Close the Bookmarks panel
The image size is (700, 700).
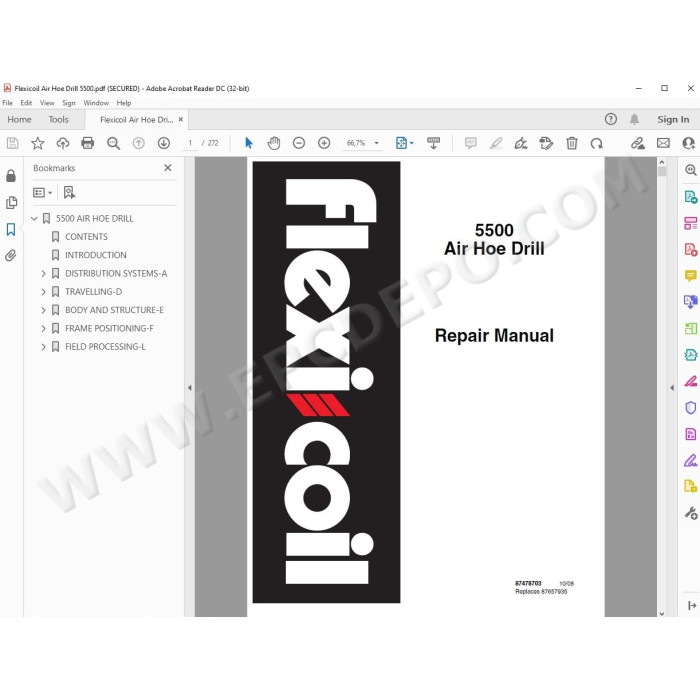[x=168, y=167]
